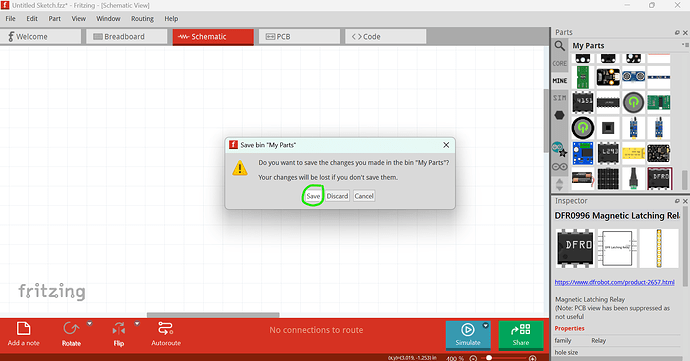Viewport: 690px width, 361px height.
Task: Click the zoom slider handle
Action: click(x=488, y=358)
